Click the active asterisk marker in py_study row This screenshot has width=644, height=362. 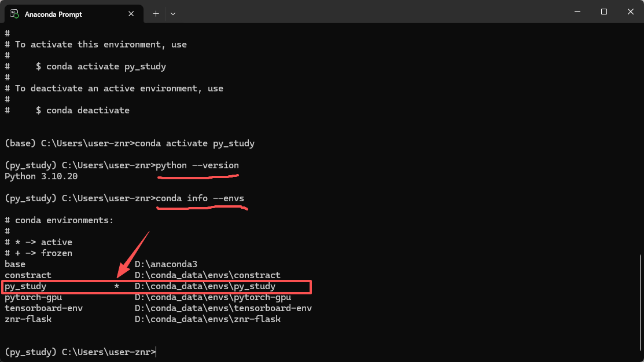tap(117, 286)
